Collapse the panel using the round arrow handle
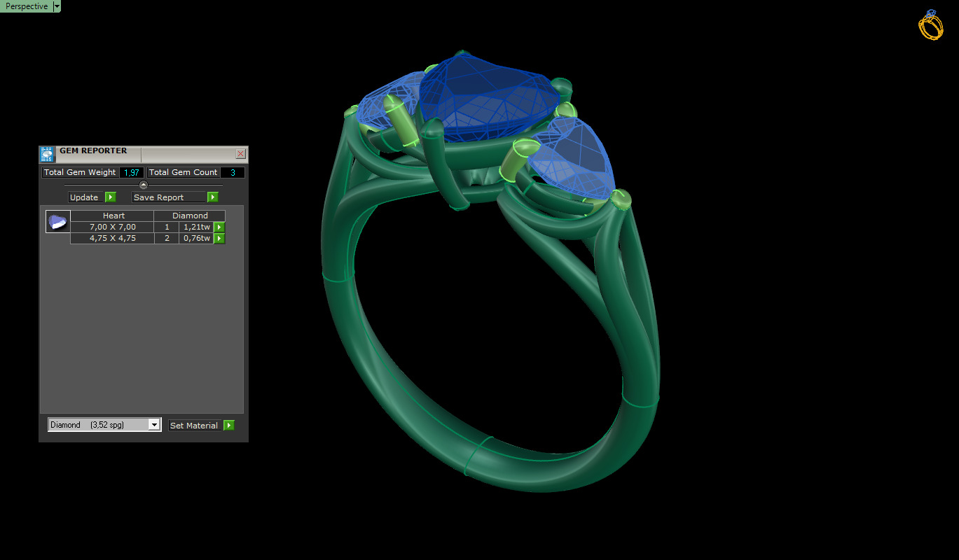 coord(144,185)
